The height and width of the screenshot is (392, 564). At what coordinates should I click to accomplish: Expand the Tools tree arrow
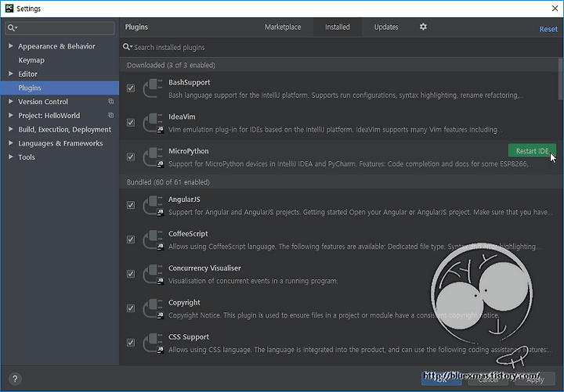click(11, 157)
